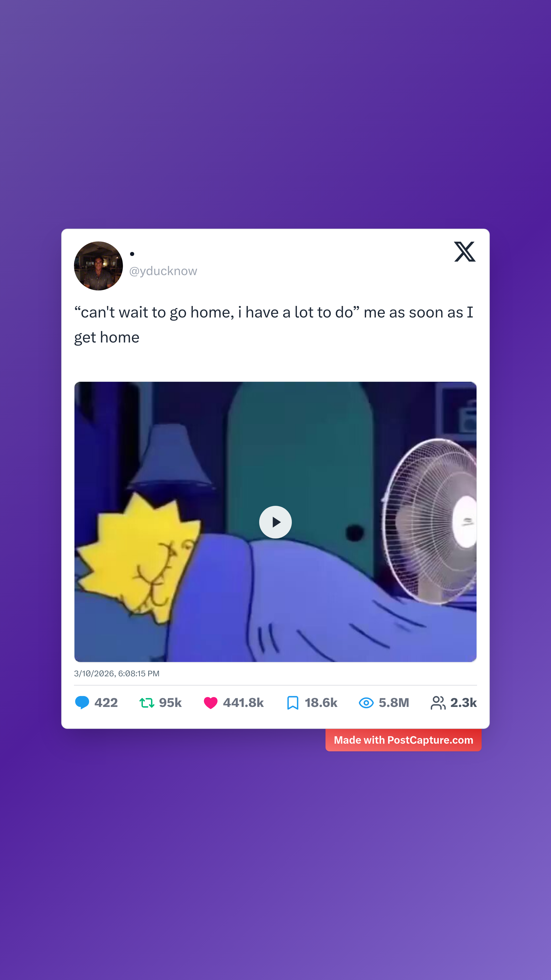Click the display name dot above handle
The image size is (551, 980).
(x=132, y=254)
